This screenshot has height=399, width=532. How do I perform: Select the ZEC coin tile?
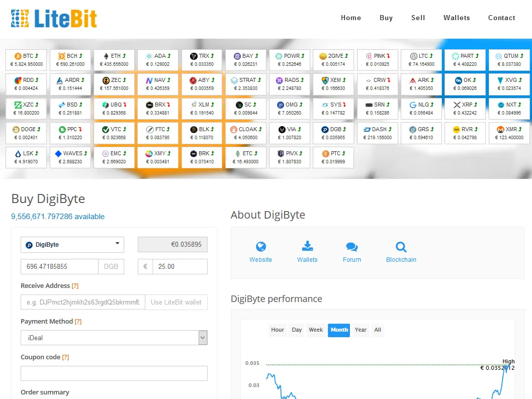pyautogui.click(x=114, y=84)
